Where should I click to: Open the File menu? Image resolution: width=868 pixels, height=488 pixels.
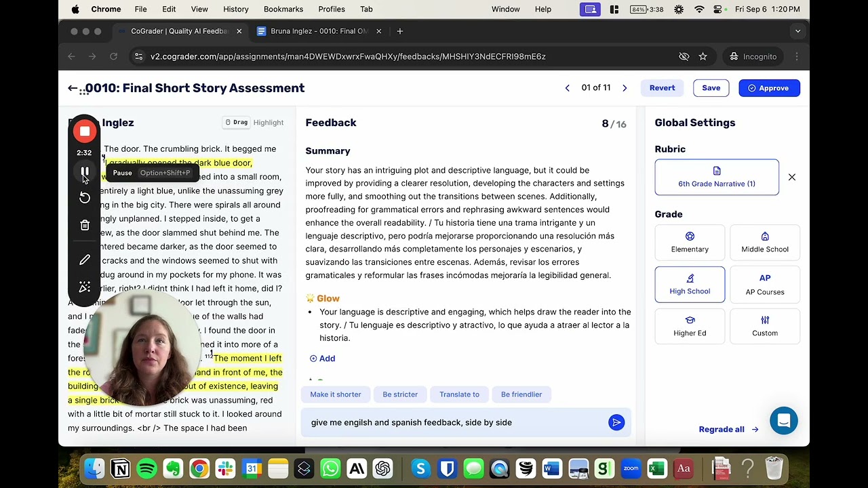(140, 9)
